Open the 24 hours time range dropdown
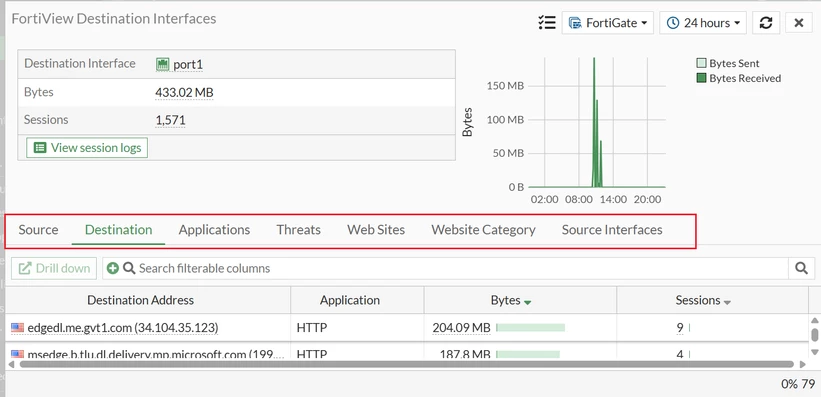Viewport: 821px width, 397px height. pos(703,23)
